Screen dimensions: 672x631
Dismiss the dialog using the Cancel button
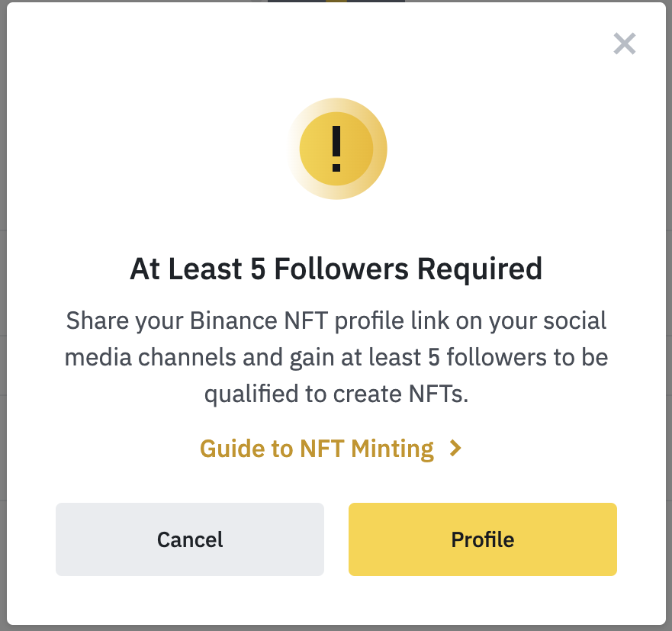point(190,539)
